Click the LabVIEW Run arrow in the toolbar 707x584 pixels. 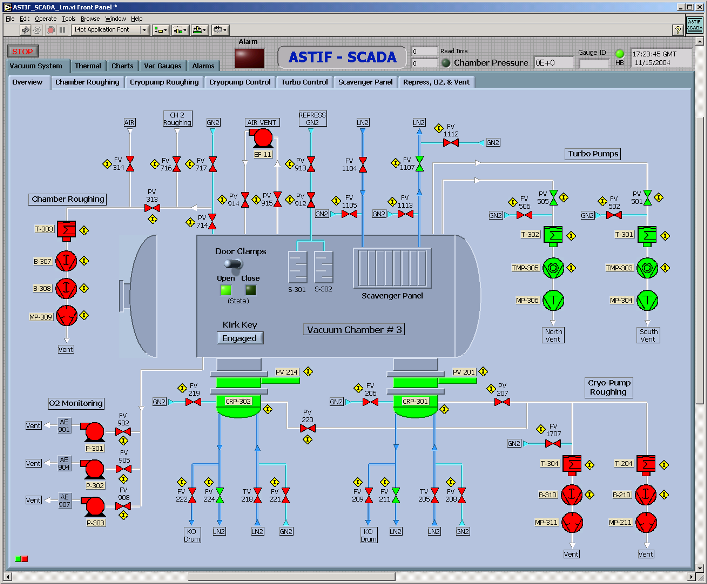click(x=25, y=30)
